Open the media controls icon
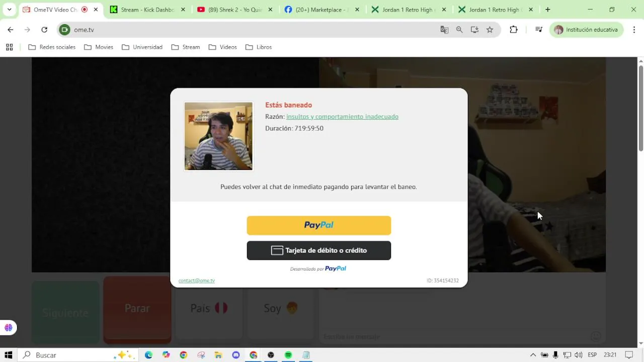The image size is (644, 362). pyautogui.click(x=539, y=30)
